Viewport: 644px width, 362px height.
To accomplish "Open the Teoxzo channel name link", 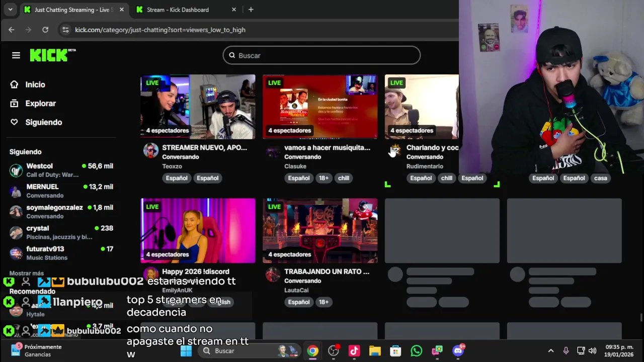I will (172, 166).
